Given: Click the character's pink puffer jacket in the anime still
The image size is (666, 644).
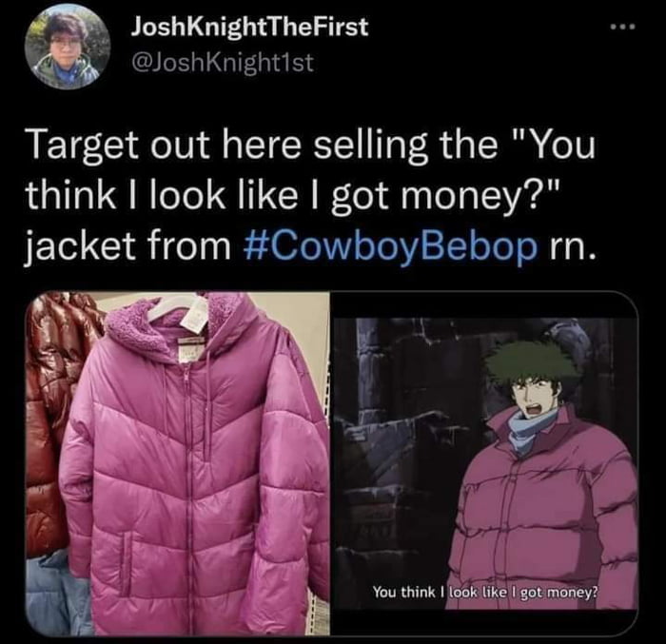Looking at the screenshot, I should (x=548, y=510).
